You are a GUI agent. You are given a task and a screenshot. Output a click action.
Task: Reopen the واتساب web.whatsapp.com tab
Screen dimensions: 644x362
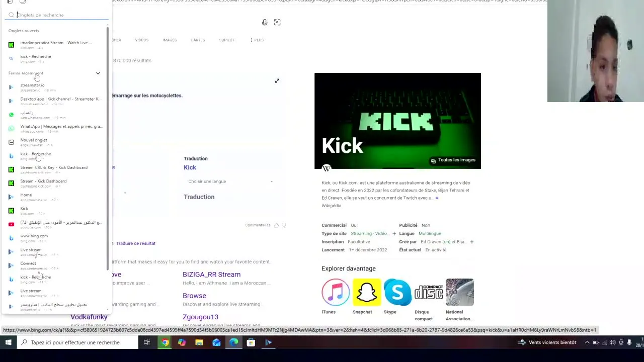pos(55,115)
